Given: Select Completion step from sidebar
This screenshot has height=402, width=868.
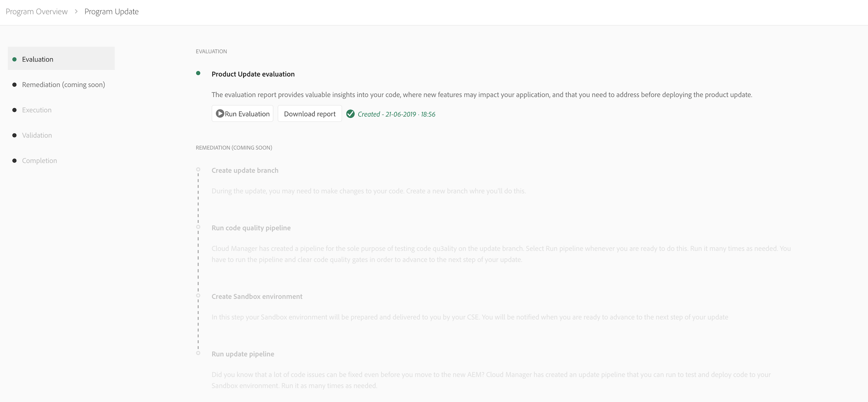Looking at the screenshot, I should click(39, 160).
